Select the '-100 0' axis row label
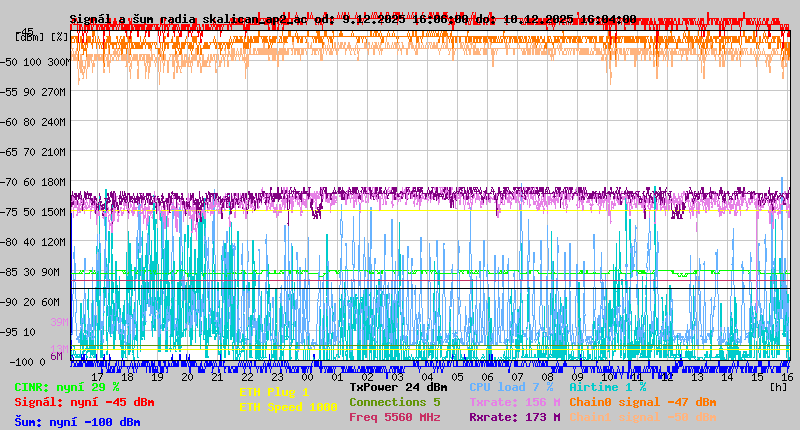The image size is (800, 430). (27, 362)
